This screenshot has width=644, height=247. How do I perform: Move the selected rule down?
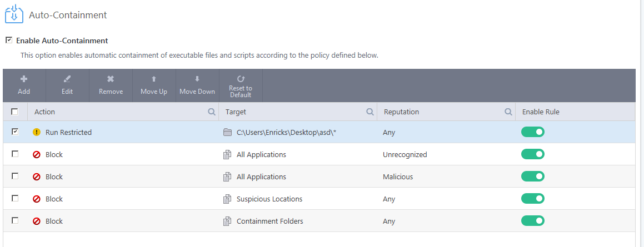coord(197,85)
